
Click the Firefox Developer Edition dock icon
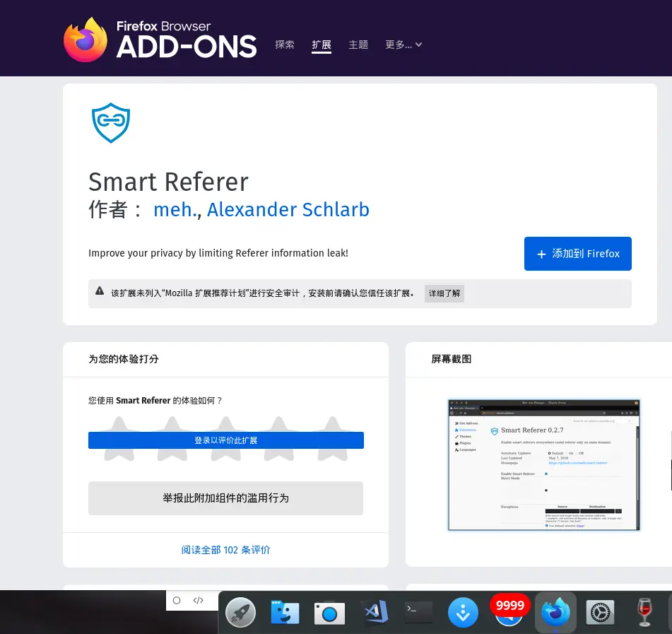(x=555, y=612)
